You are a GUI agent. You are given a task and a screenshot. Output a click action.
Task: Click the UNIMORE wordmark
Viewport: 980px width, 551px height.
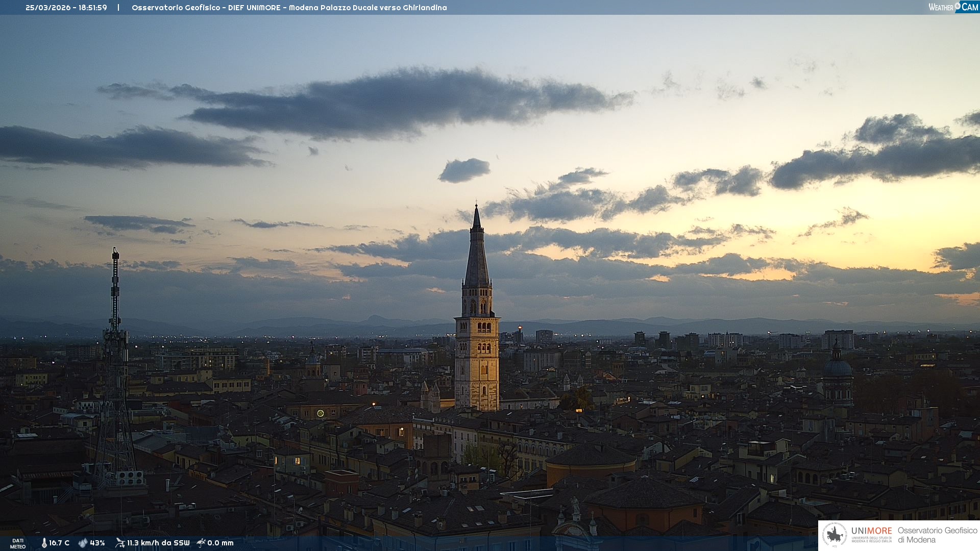[x=871, y=531]
